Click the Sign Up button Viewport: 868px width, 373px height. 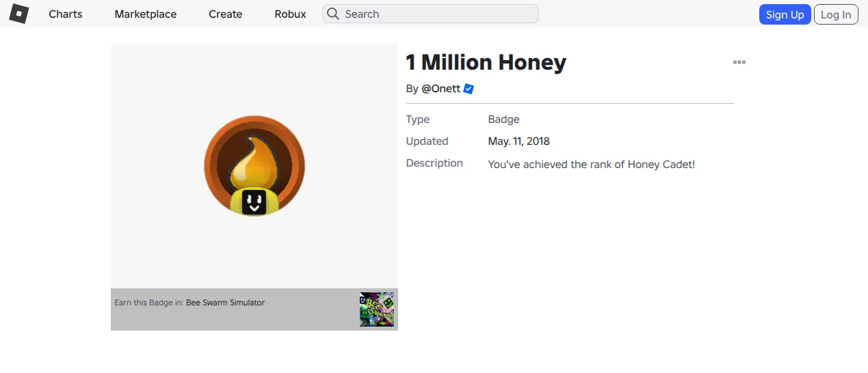click(x=785, y=14)
